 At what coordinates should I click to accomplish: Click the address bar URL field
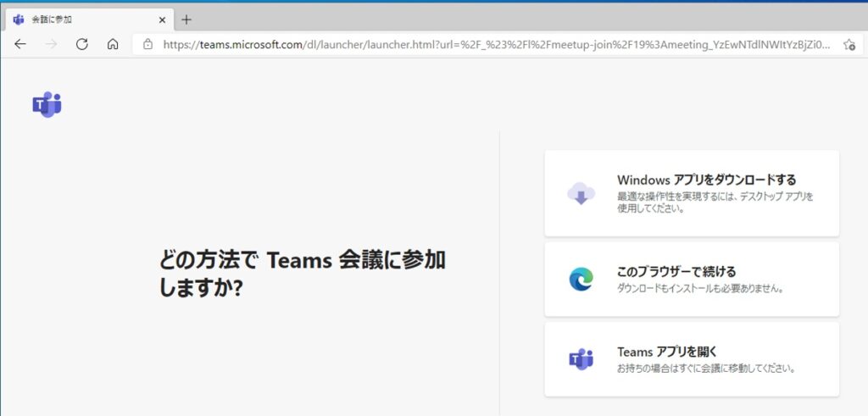(497, 45)
